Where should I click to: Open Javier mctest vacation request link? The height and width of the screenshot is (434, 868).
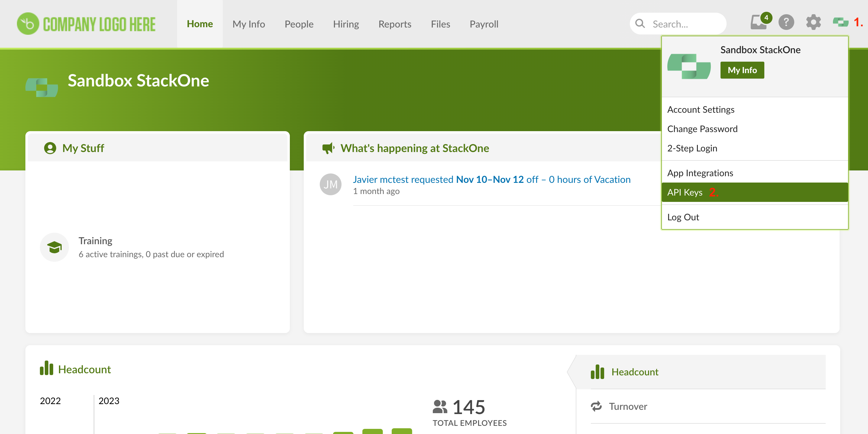coord(491,180)
